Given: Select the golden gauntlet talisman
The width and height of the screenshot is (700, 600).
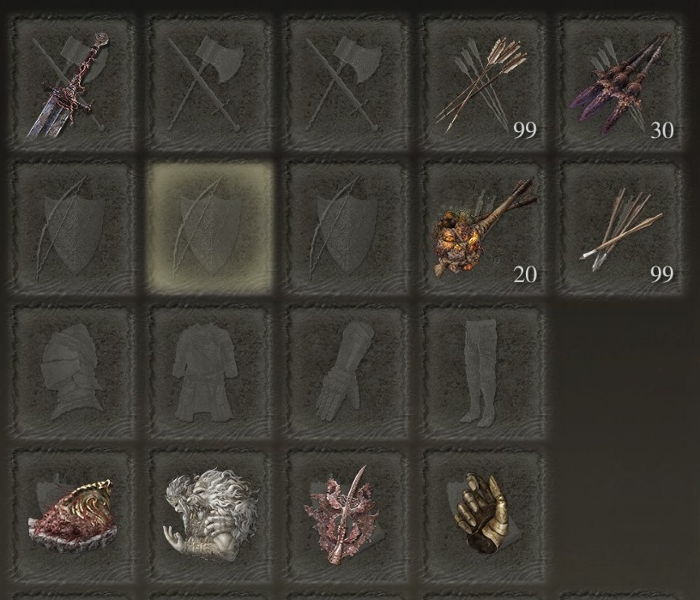Looking at the screenshot, I should [484, 516].
